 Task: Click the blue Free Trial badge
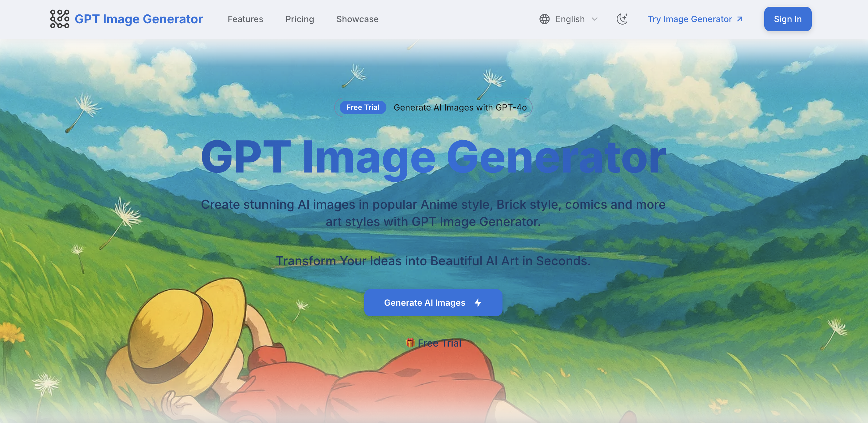(362, 107)
